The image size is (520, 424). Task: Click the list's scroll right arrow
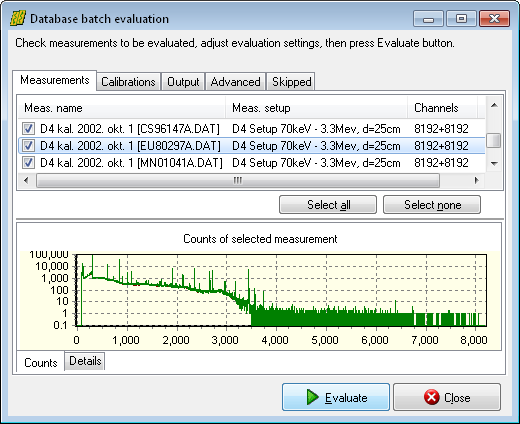click(477, 180)
